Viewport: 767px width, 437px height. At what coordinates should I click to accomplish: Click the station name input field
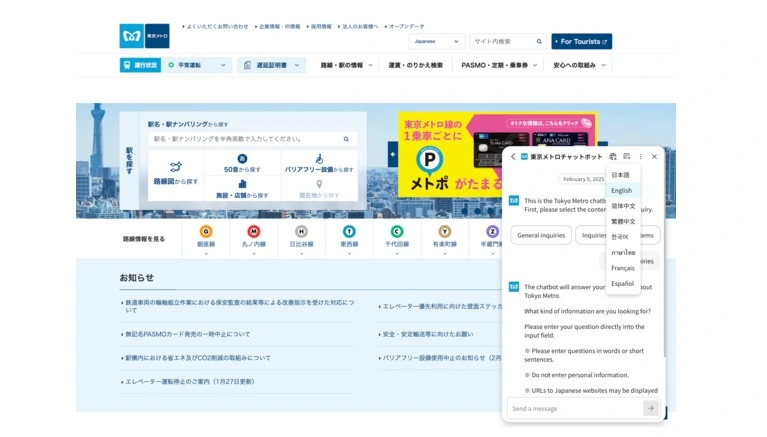(x=247, y=139)
